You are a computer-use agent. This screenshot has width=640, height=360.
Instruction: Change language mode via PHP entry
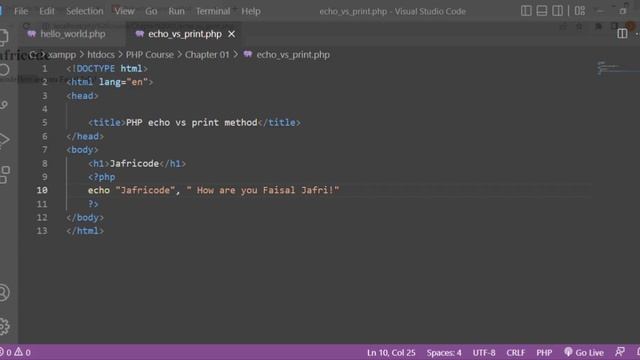click(544, 352)
